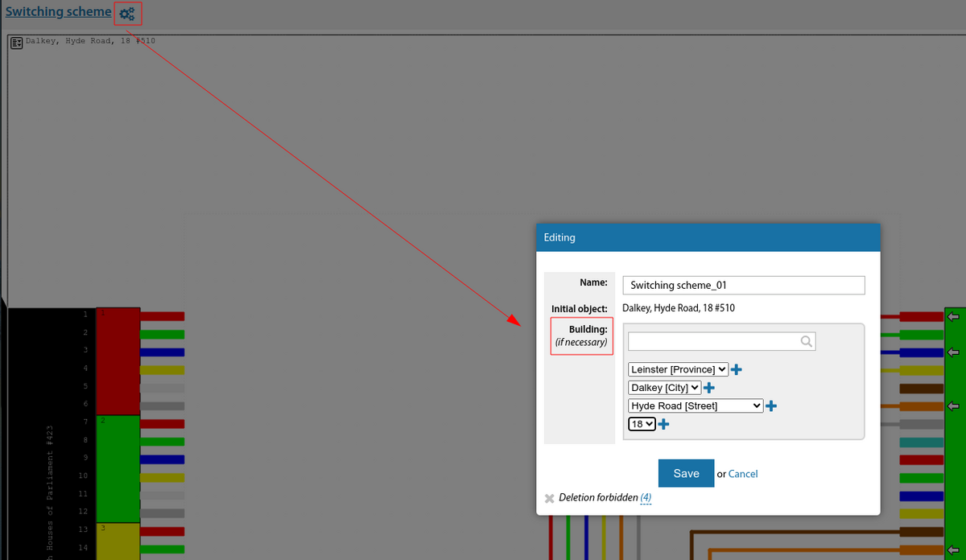Click plus icon next to Dalkey City
This screenshot has height=560, width=966.
[x=709, y=388]
